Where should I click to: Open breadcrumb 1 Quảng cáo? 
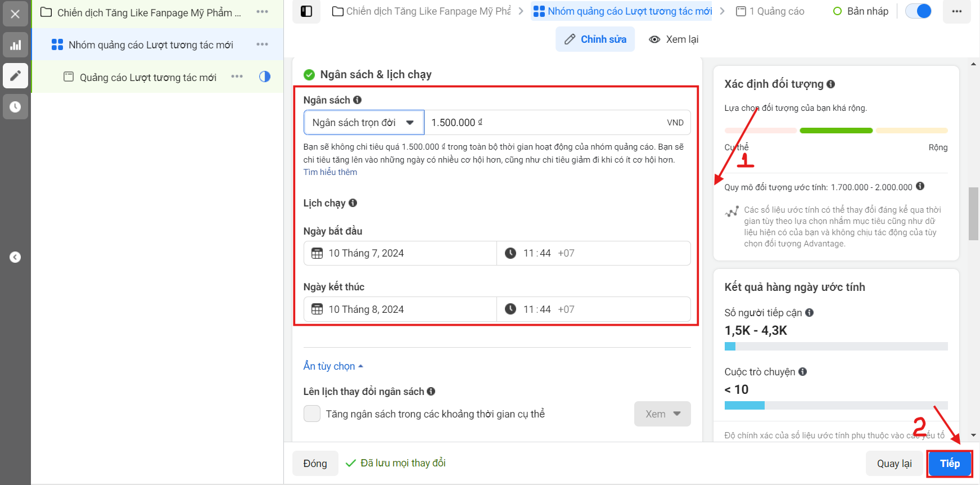[x=770, y=11]
